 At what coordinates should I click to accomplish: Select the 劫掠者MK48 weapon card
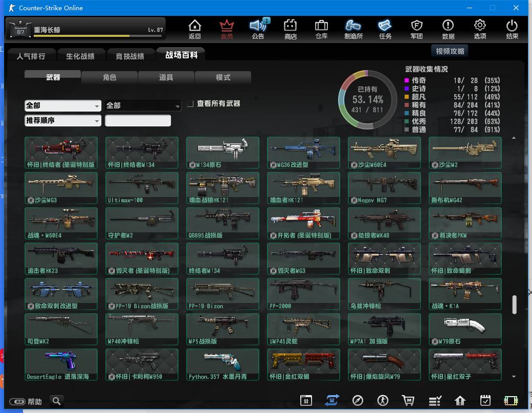(384, 223)
